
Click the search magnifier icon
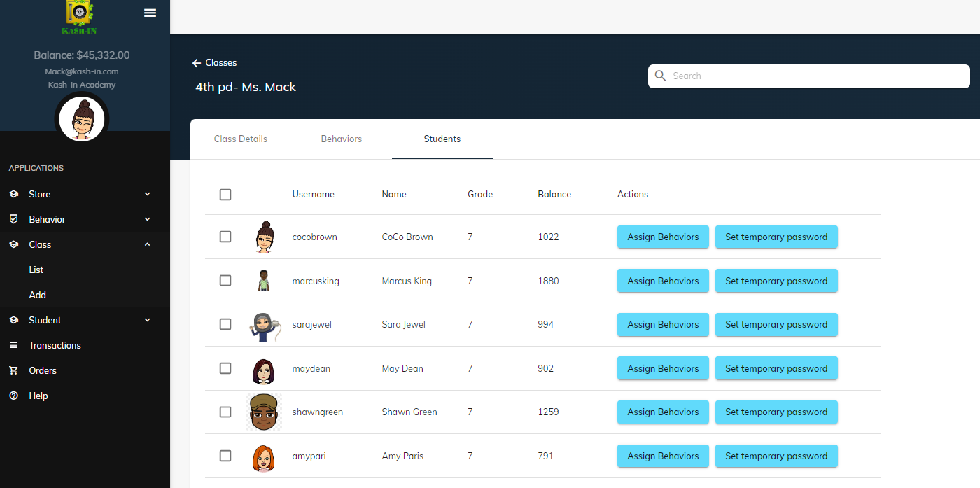[660, 76]
